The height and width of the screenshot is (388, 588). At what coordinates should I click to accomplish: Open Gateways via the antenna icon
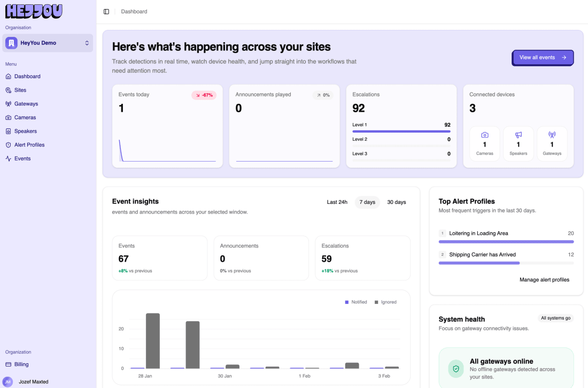tap(8, 104)
